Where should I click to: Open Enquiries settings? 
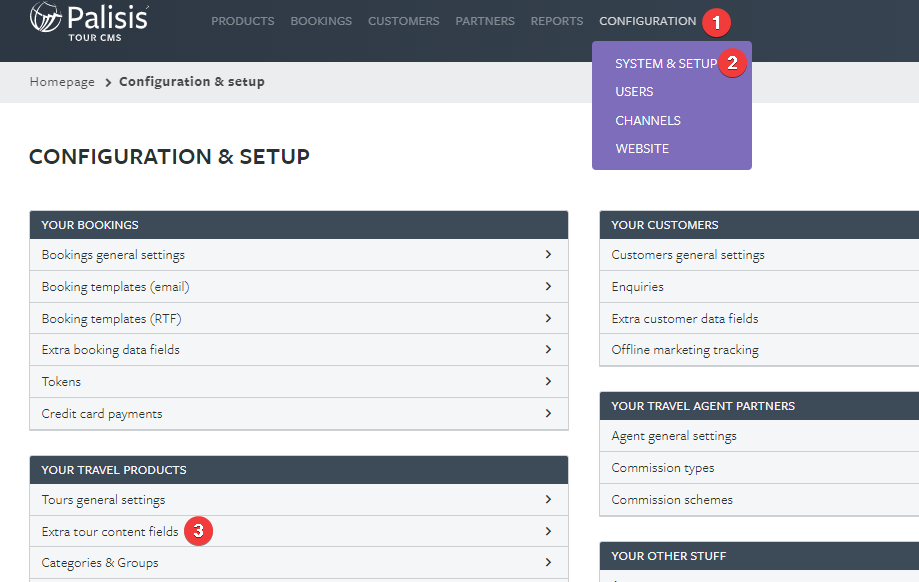(x=759, y=287)
